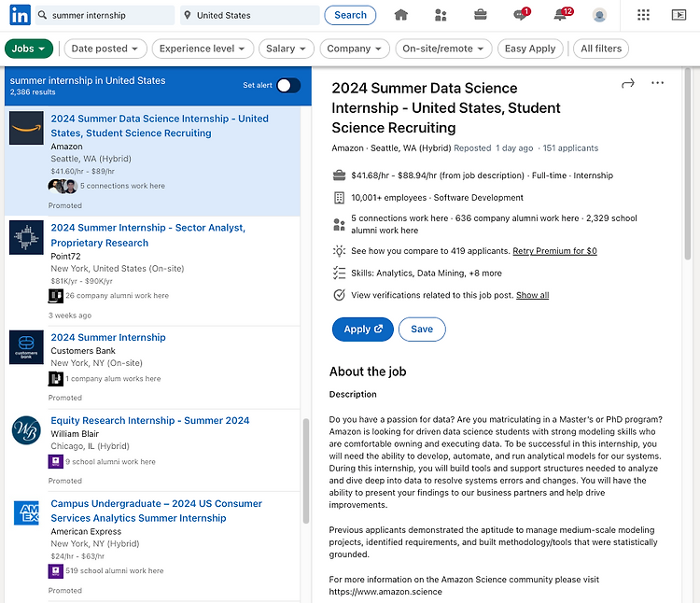Screen dimensions: 700x603
Task: Share the Amazon job posting
Action: 628,83
